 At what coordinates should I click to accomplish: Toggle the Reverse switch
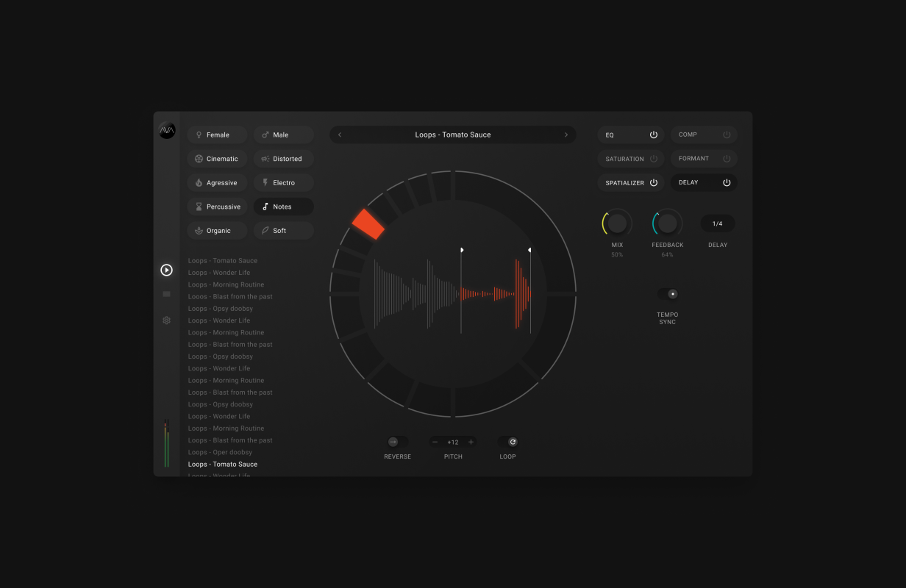(397, 442)
